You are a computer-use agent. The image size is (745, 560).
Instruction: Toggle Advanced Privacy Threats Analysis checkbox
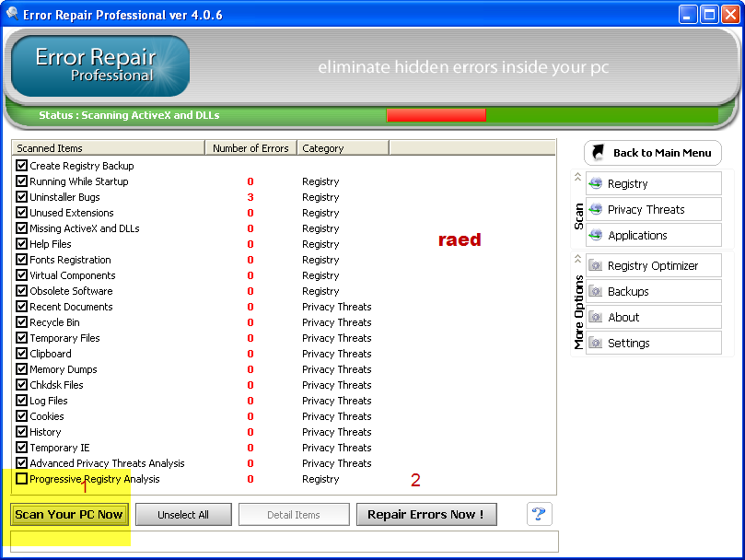point(21,463)
